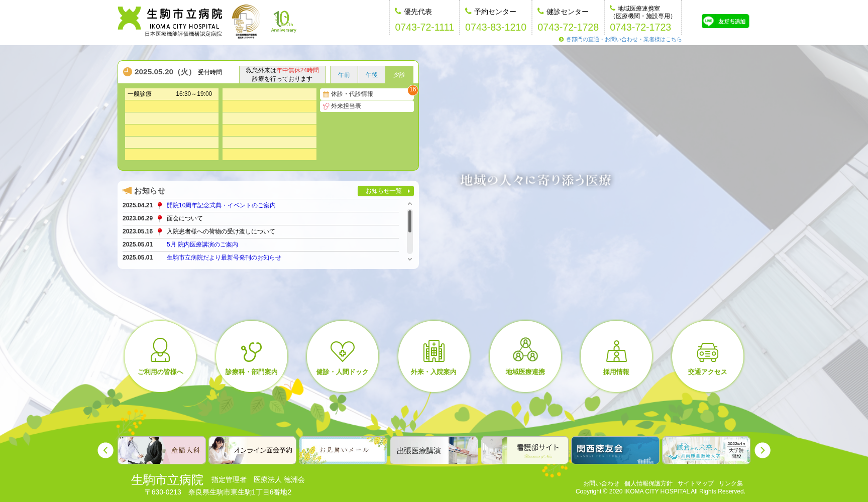868x502 pixels.
Task: Open the 開院10周年記念式典 announcement link
Action: 221,205
